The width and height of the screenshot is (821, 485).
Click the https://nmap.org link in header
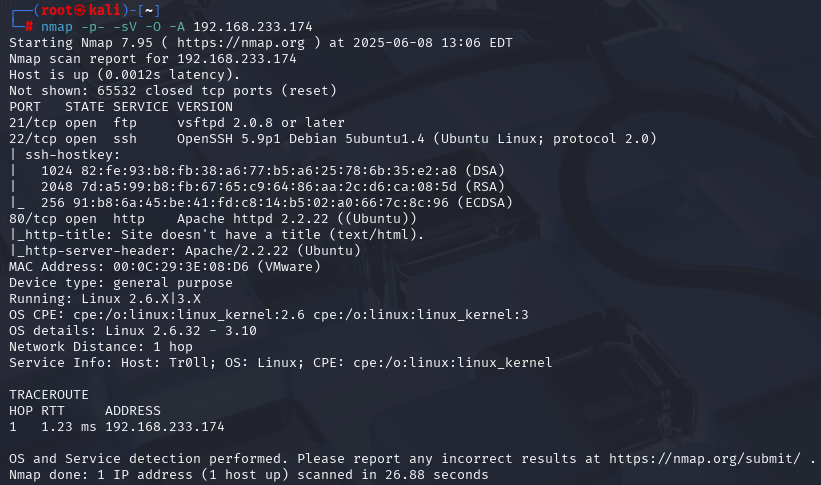click(x=241, y=42)
